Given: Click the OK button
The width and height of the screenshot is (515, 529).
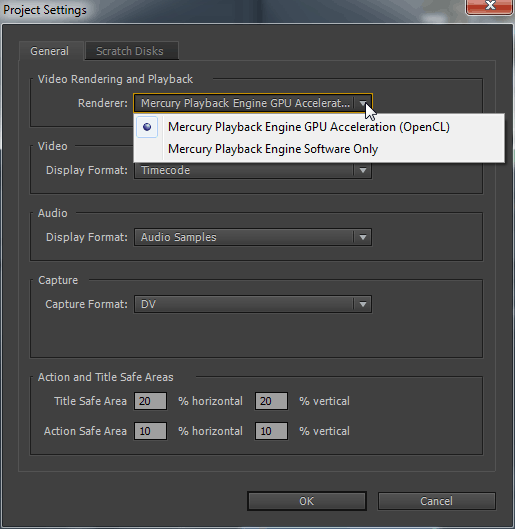Looking at the screenshot, I should point(307,501).
